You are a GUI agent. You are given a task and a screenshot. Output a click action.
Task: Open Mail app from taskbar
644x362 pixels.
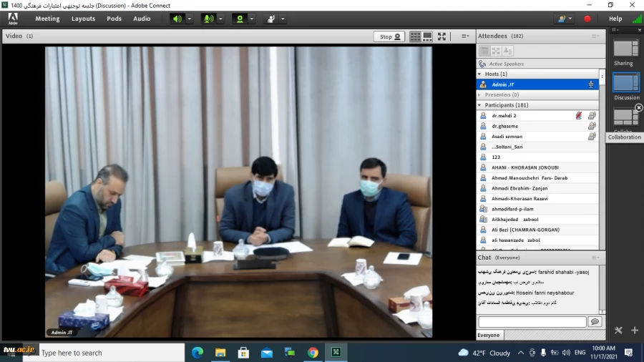pos(267,353)
